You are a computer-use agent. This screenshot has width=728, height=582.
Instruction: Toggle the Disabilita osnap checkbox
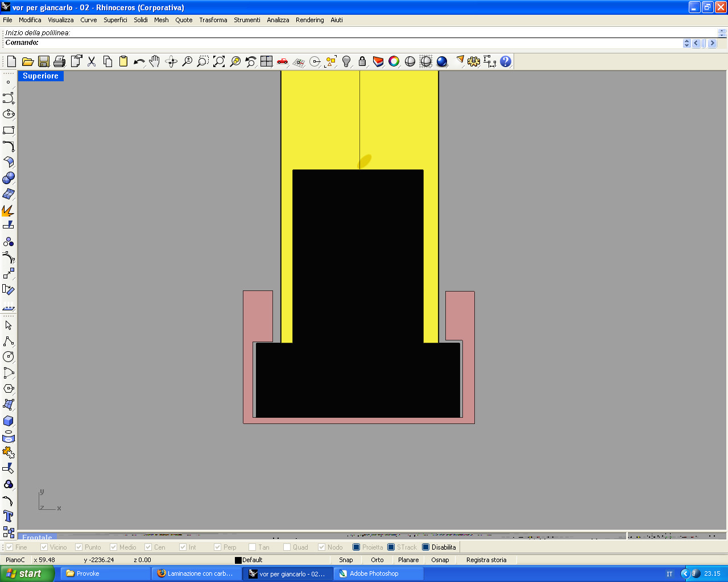(426, 547)
